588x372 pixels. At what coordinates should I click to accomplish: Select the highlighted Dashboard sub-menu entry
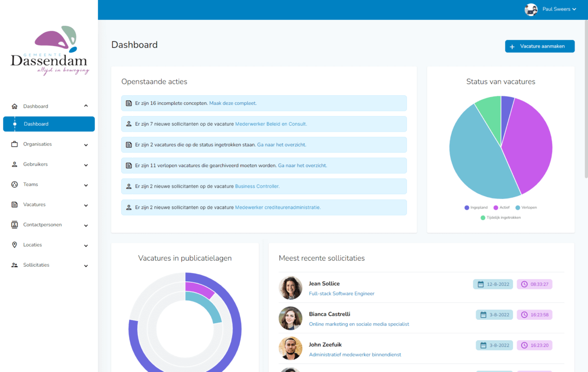(x=49, y=124)
